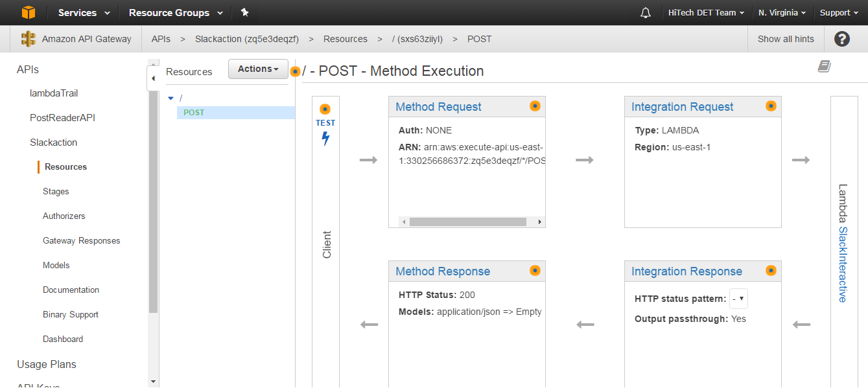The width and height of the screenshot is (868, 390).
Task: Click 'Region: us-east-1' text
Action: pyautogui.click(x=673, y=147)
